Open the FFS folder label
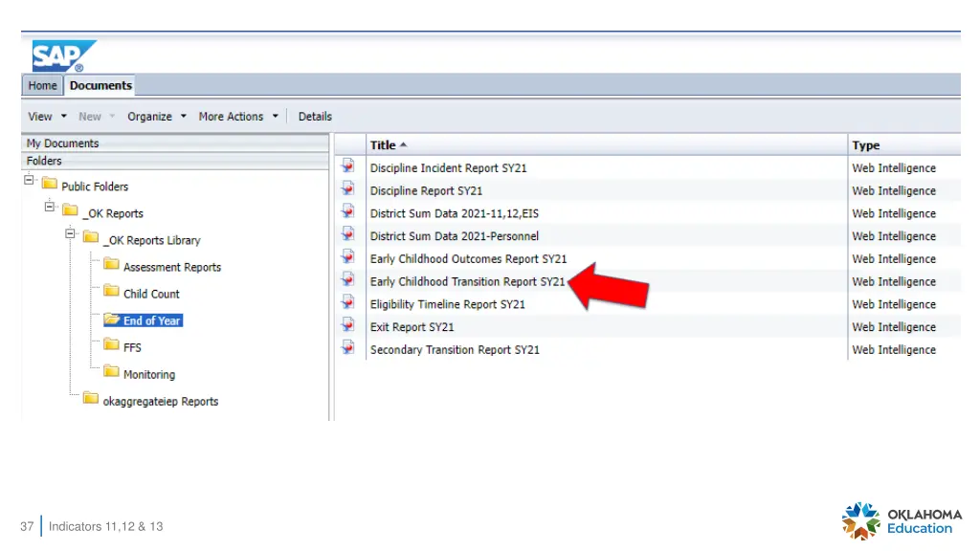The width and height of the screenshot is (980, 551). pyautogui.click(x=132, y=347)
